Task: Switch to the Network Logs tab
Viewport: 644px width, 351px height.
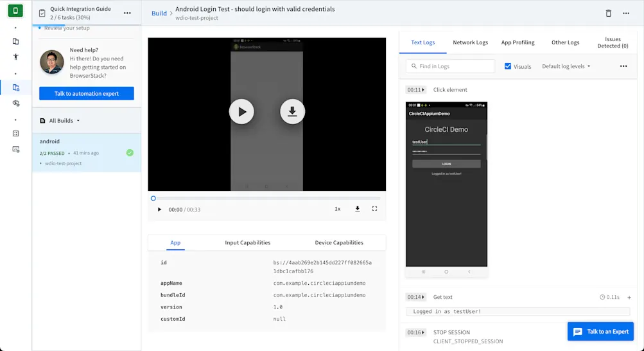Action: [x=470, y=42]
